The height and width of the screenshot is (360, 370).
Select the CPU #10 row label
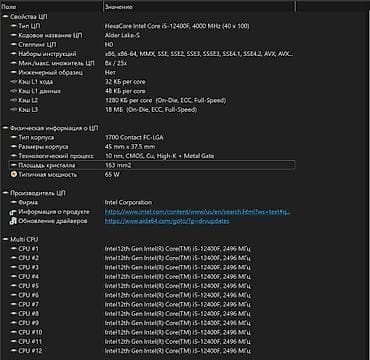[x=30, y=332]
